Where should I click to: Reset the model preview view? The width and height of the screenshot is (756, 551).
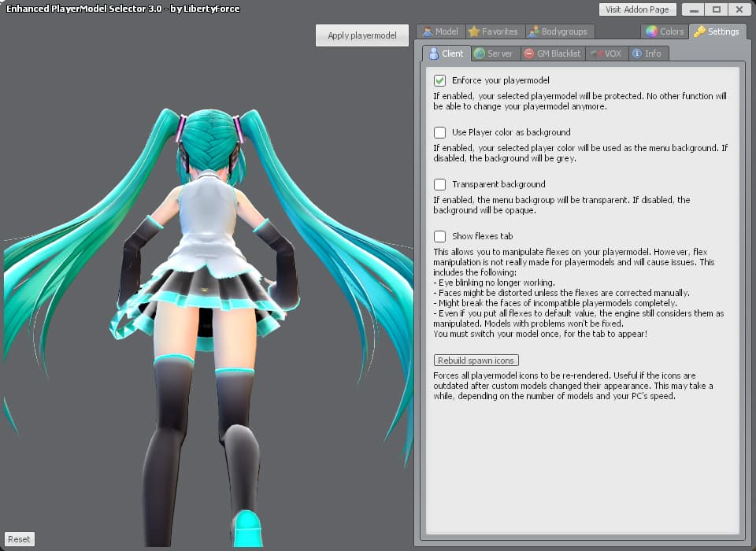(19, 539)
